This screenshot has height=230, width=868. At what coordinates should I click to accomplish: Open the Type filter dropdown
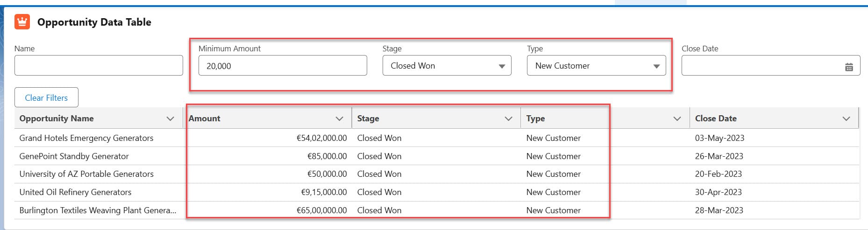[596, 66]
